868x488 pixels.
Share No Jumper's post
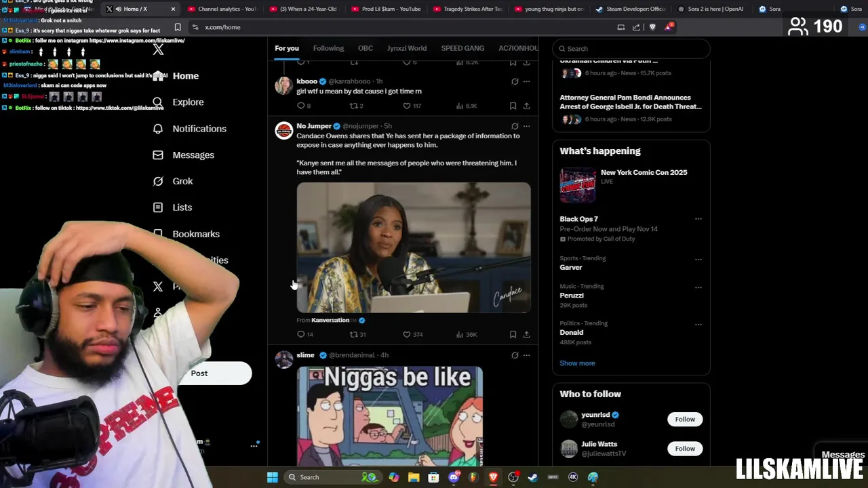526,334
